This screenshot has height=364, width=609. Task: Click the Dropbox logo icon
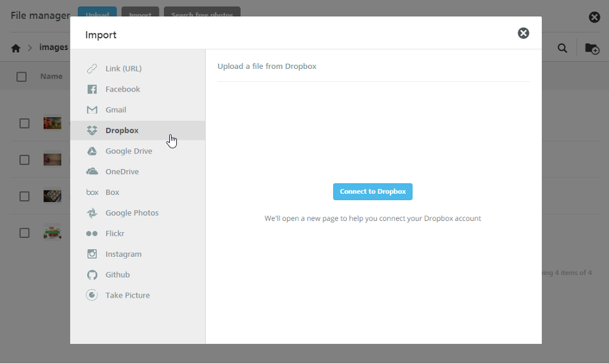[92, 131]
